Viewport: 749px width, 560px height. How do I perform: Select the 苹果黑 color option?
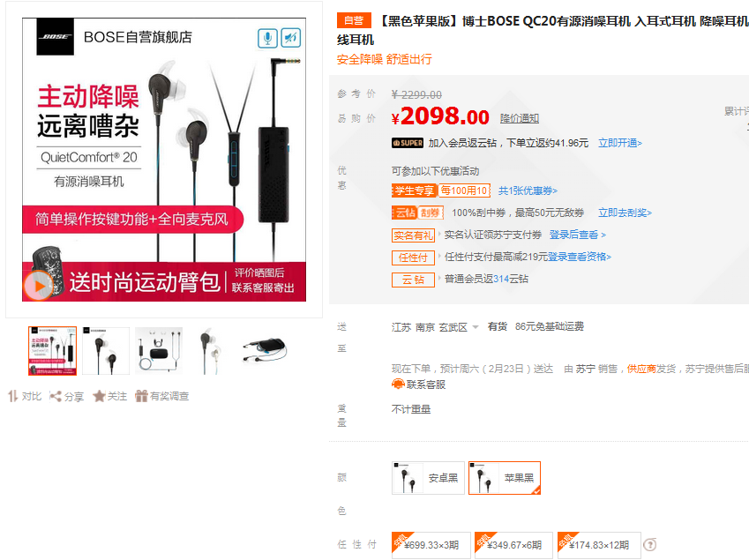point(505,478)
